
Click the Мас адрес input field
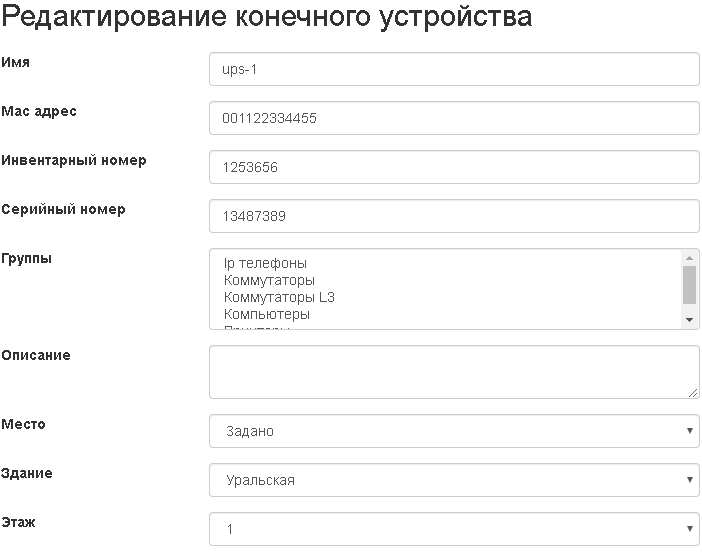point(453,118)
